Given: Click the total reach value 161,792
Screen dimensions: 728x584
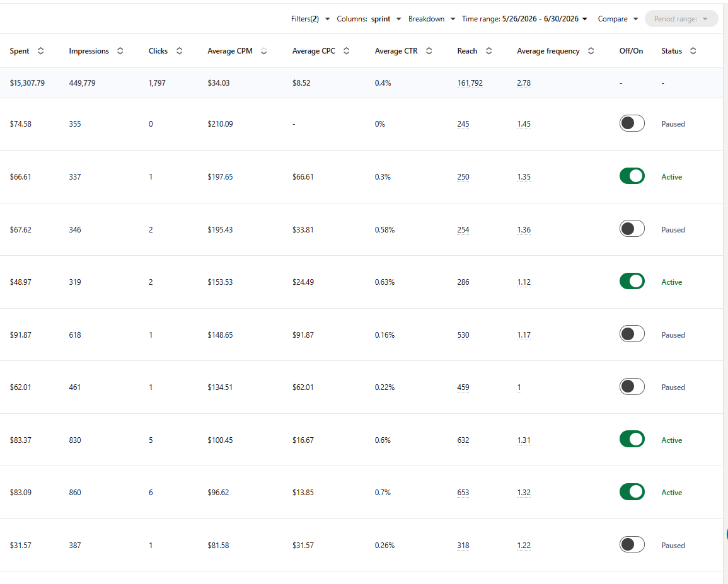Looking at the screenshot, I should coord(470,83).
